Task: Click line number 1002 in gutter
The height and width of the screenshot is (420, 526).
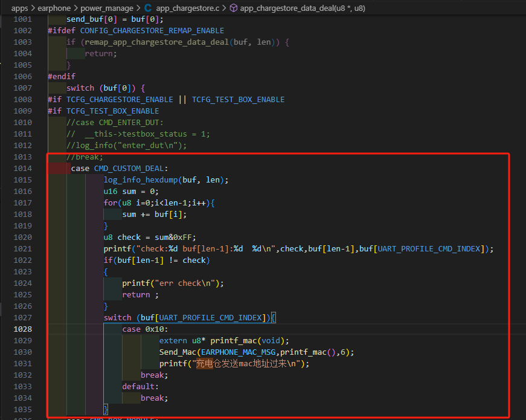Action: click(23, 31)
